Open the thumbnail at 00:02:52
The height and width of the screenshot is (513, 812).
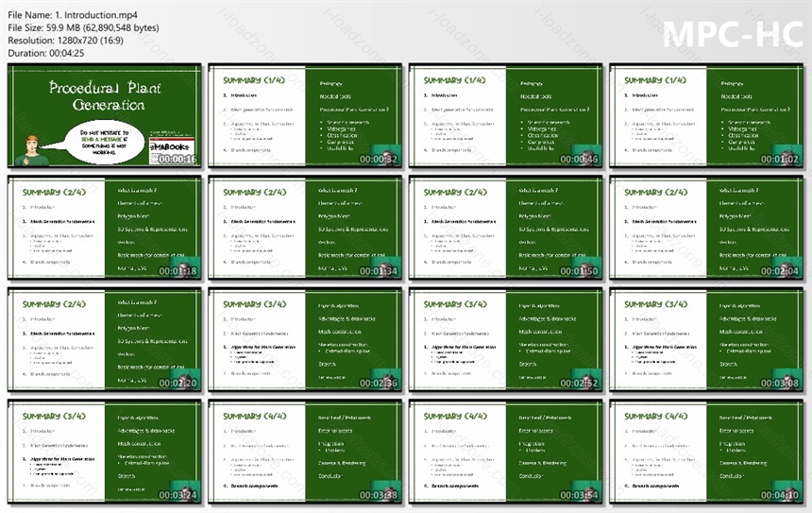505,340
